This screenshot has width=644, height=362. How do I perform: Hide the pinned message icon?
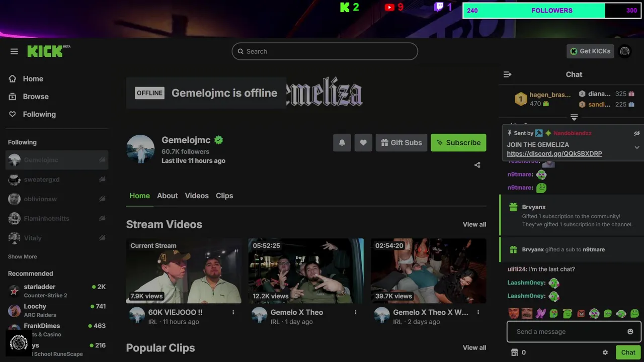[637, 133]
